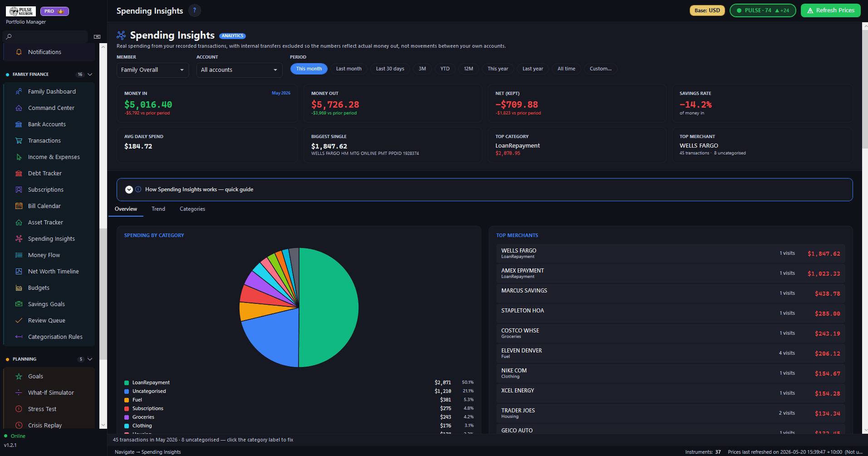Screen dimensions: 868x456
Task: Collapse the Planning section
Action: point(90,359)
